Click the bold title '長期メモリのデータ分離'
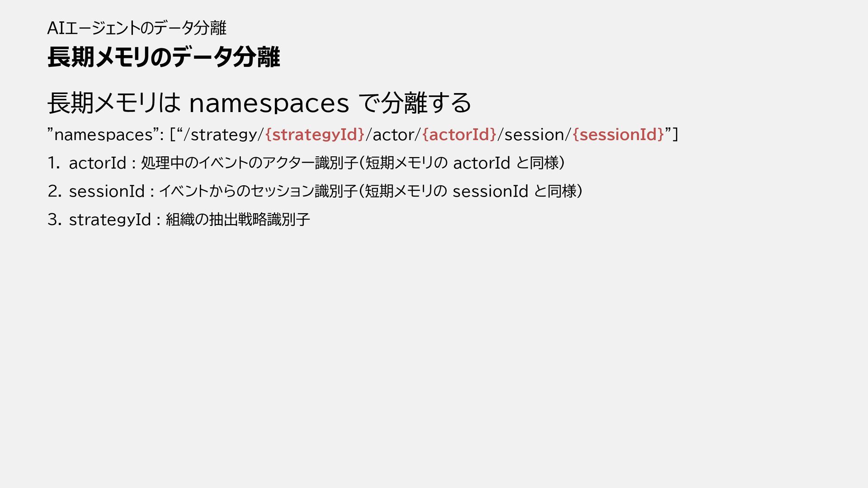This screenshot has width=868, height=488. pos(164,57)
